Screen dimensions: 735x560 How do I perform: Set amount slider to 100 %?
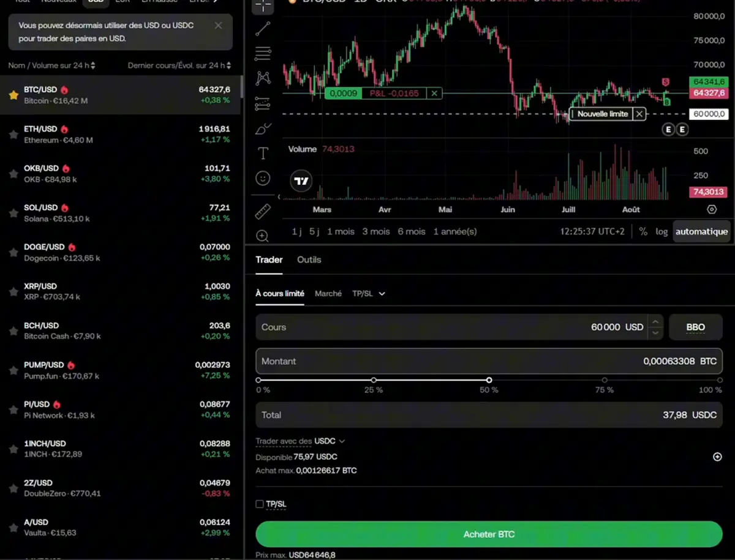[x=720, y=380]
